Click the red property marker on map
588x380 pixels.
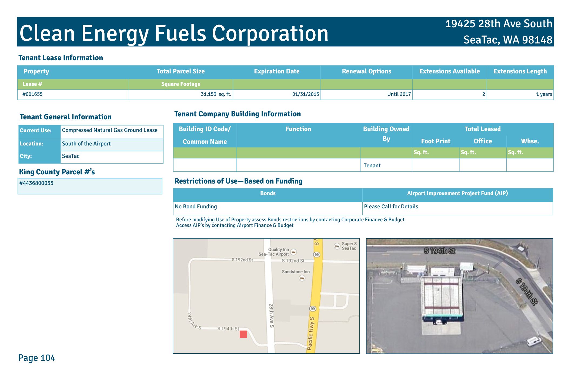(243, 334)
